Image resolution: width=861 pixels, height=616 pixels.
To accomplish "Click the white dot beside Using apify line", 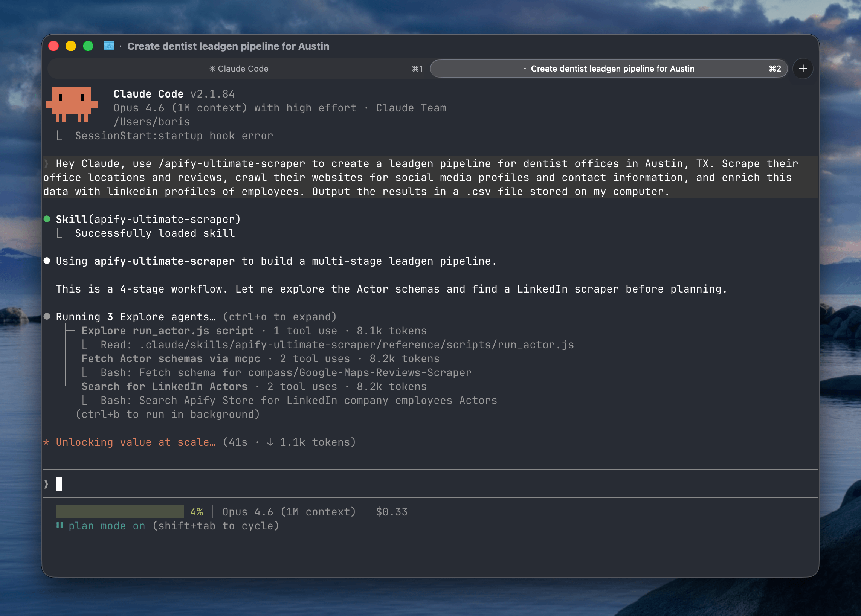I will [47, 261].
